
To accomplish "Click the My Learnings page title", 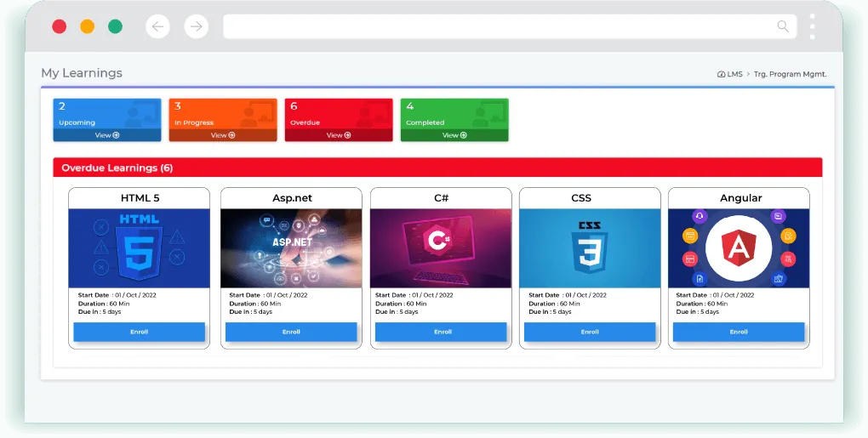I will tap(82, 73).
